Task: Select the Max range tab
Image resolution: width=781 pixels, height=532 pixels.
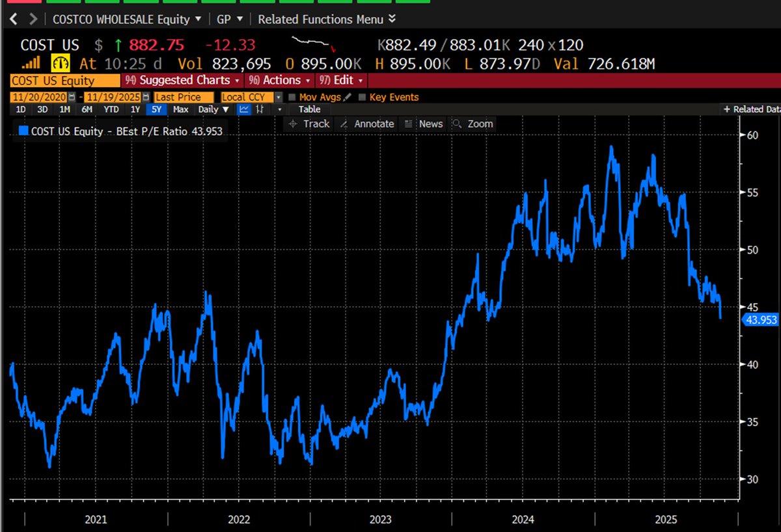Action: point(181,109)
